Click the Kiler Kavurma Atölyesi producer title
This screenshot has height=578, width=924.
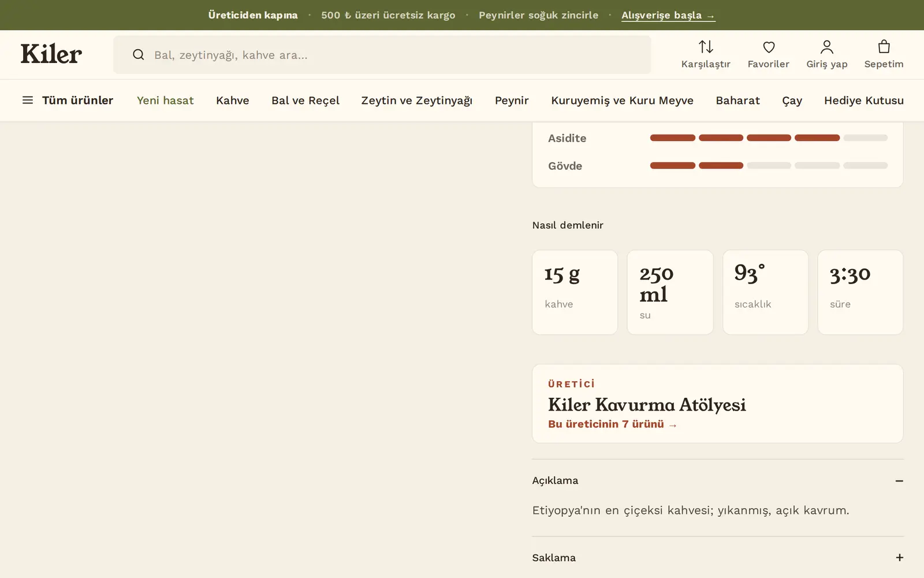[x=647, y=405]
